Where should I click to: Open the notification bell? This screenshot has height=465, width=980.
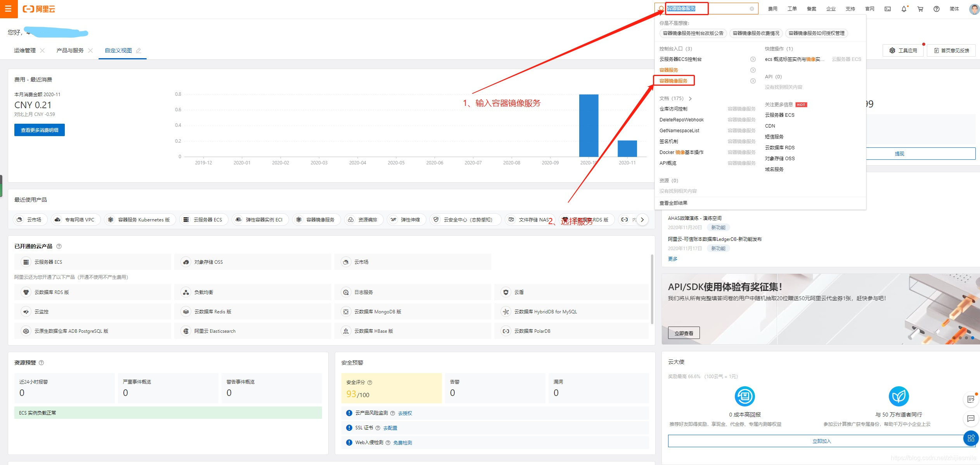[904, 9]
